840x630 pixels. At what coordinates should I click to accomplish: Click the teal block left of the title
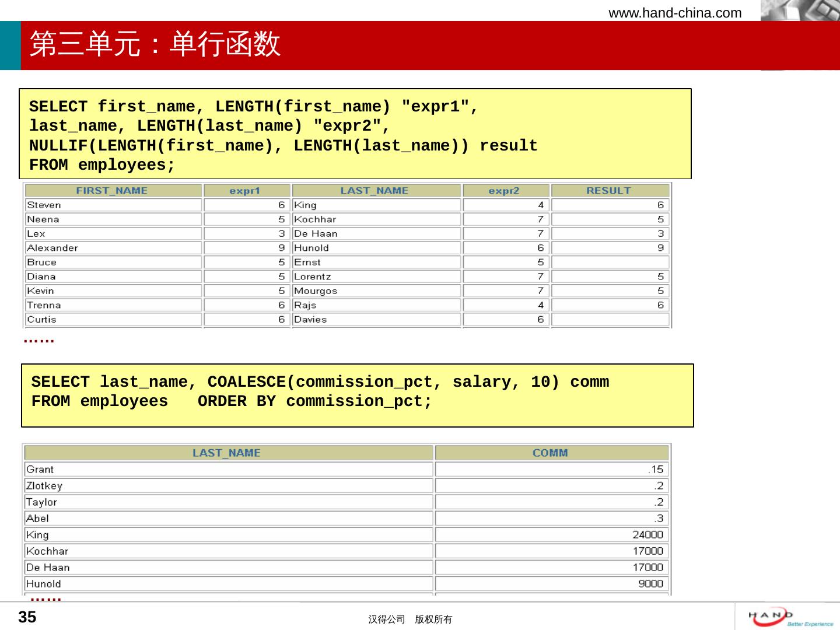10,45
